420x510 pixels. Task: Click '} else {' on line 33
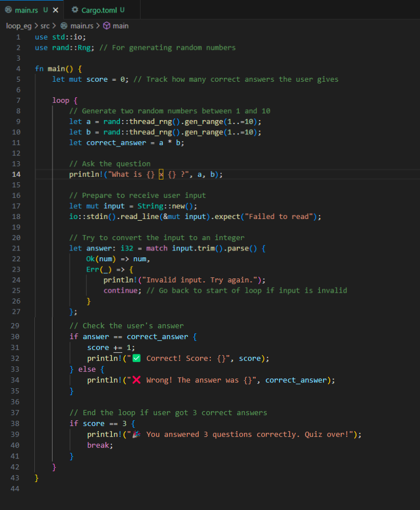tap(87, 369)
